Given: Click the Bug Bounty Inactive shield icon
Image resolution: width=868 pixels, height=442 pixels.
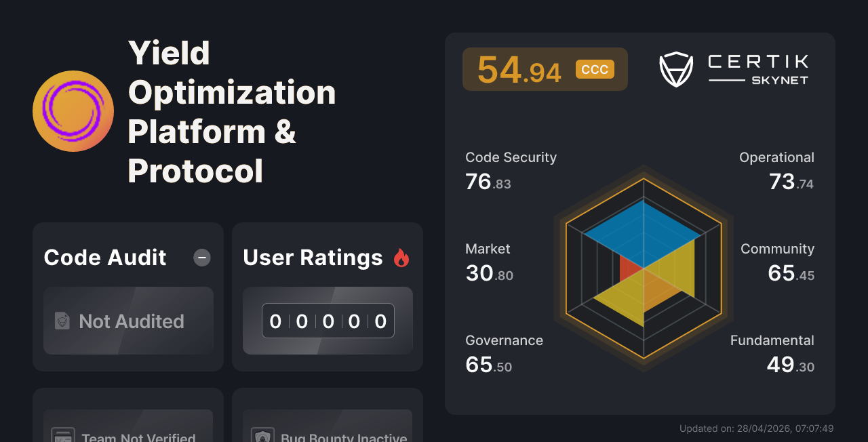Looking at the screenshot, I should pos(262,436).
